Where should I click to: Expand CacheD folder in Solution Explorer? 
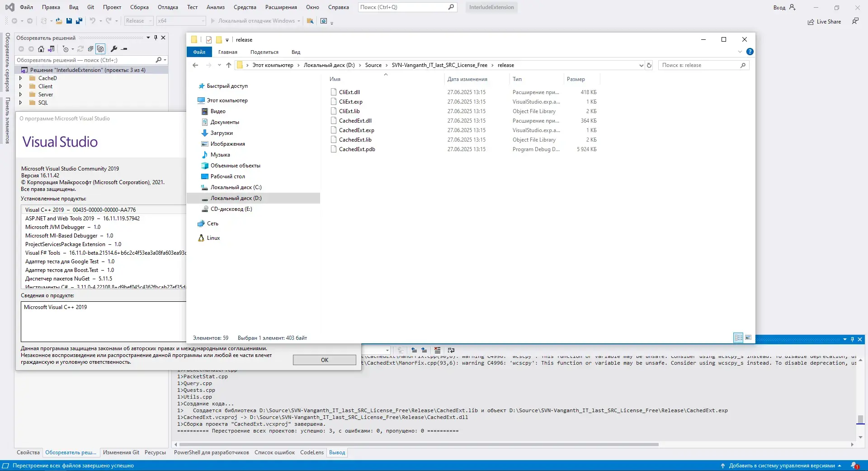[x=20, y=78]
